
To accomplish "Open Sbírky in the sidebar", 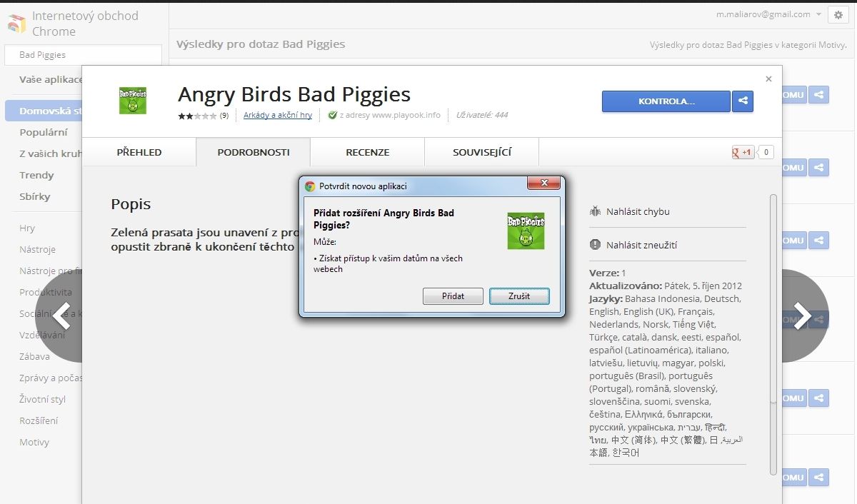I will pyautogui.click(x=35, y=196).
